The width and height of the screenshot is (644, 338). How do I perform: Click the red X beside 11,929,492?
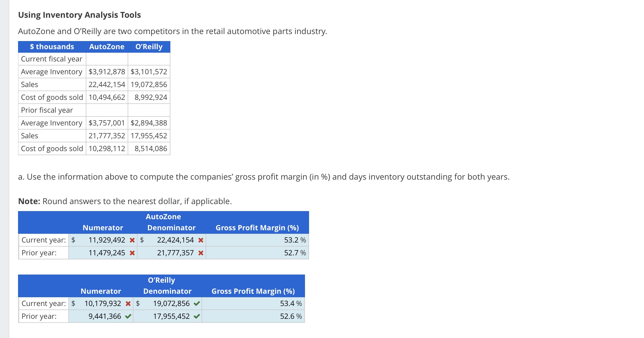132,240
